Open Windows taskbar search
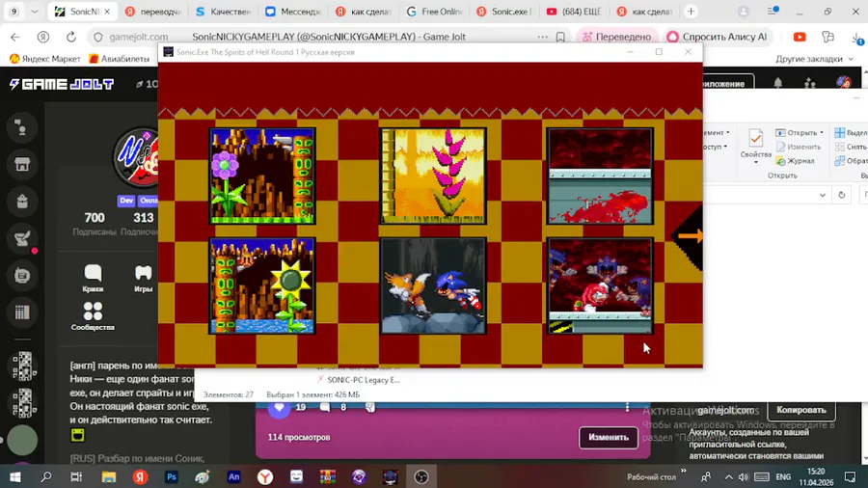The image size is (868, 488). click(x=46, y=477)
